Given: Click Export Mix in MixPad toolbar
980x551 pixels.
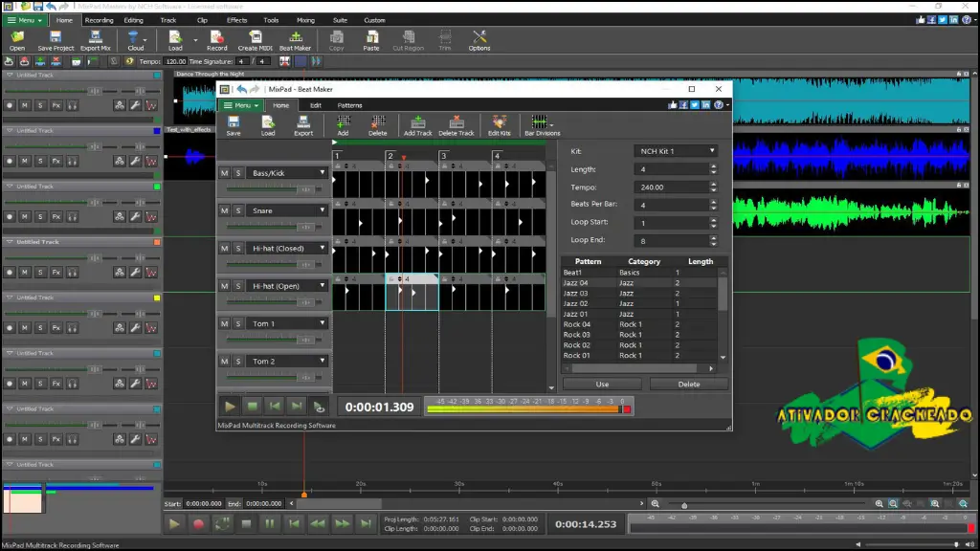Looking at the screenshot, I should tap(95, 40).
